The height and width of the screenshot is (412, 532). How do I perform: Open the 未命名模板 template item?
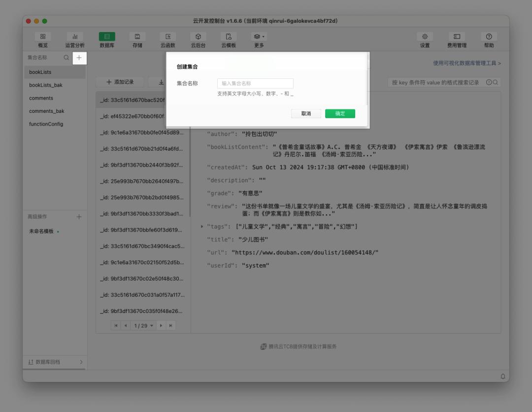tap(41, 231)
